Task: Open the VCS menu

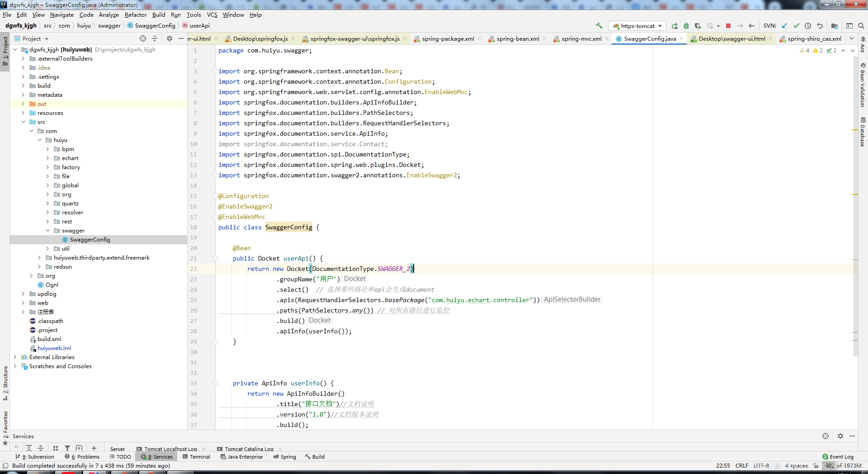Action: [x=212, y=14]
